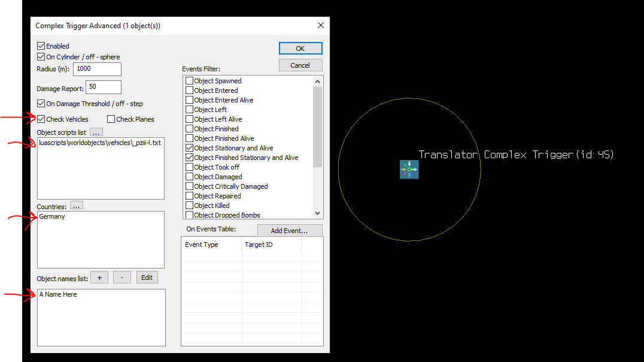Viewport: 644px width, 362px height.
Task: Check the Object Killed event filter
Action: click(189, 205)
